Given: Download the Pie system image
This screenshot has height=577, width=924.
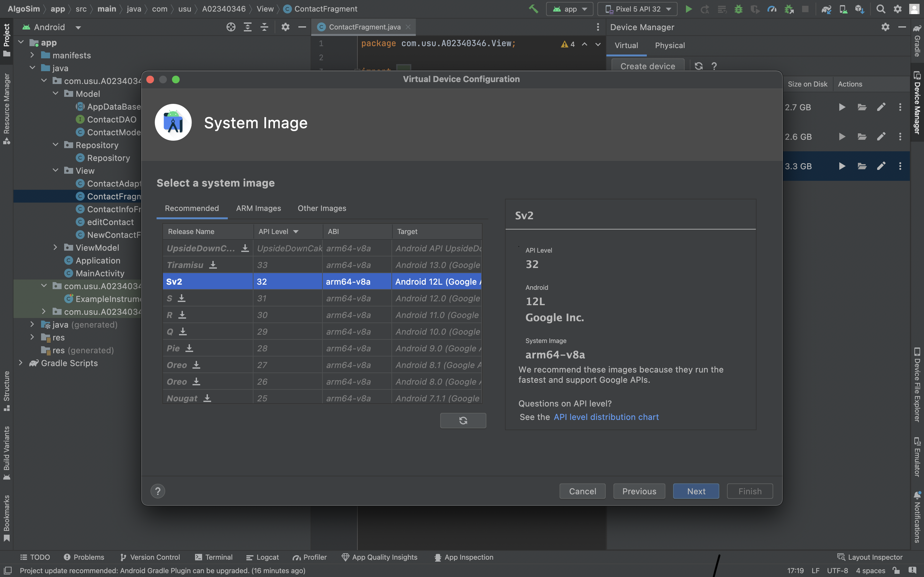Looking at the screenshot, I should pyautogui.click(x=189, y=348).
